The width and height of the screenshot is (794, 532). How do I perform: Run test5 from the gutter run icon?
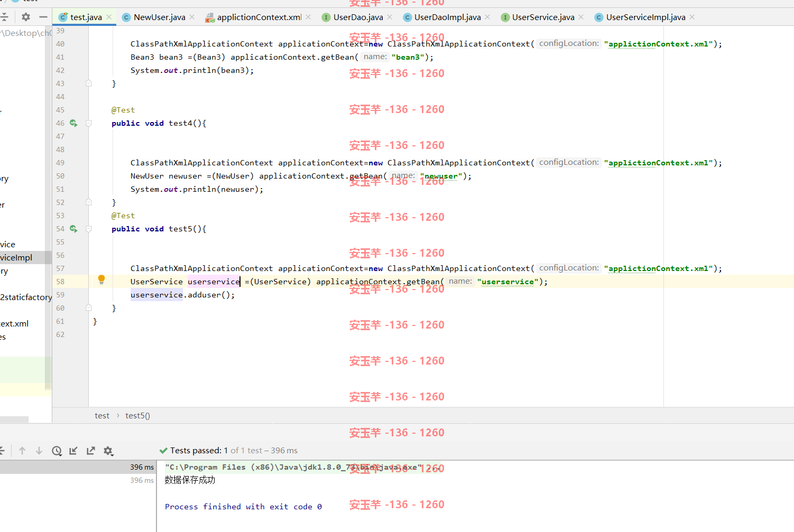(x=73, y=229)
